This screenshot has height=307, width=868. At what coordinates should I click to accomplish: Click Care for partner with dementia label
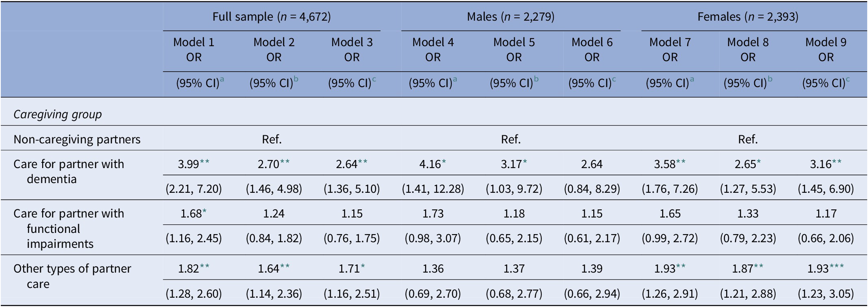coord(68,171)
